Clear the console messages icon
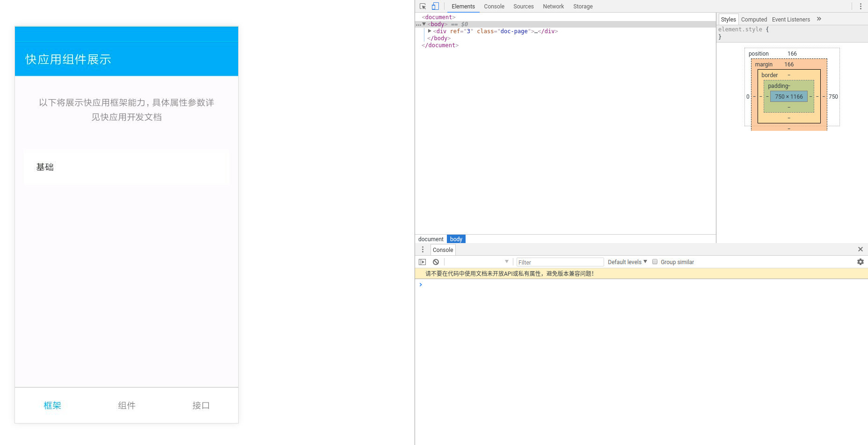This screenshot has width=868, height=445. click(x=436, y=262)
